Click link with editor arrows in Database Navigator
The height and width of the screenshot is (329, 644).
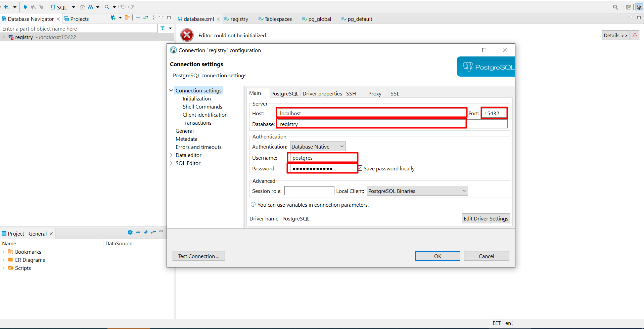tap(146, 17)
